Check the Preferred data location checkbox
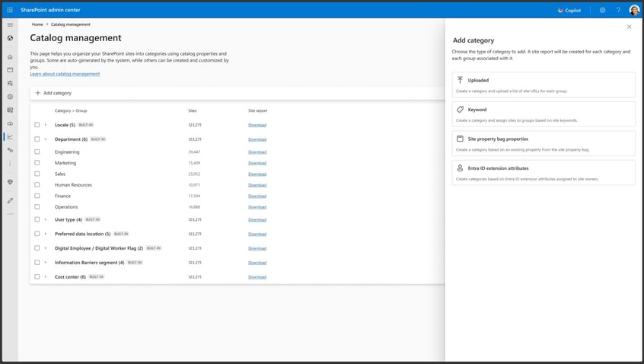The image size is (644, 364). pos(37,233)
